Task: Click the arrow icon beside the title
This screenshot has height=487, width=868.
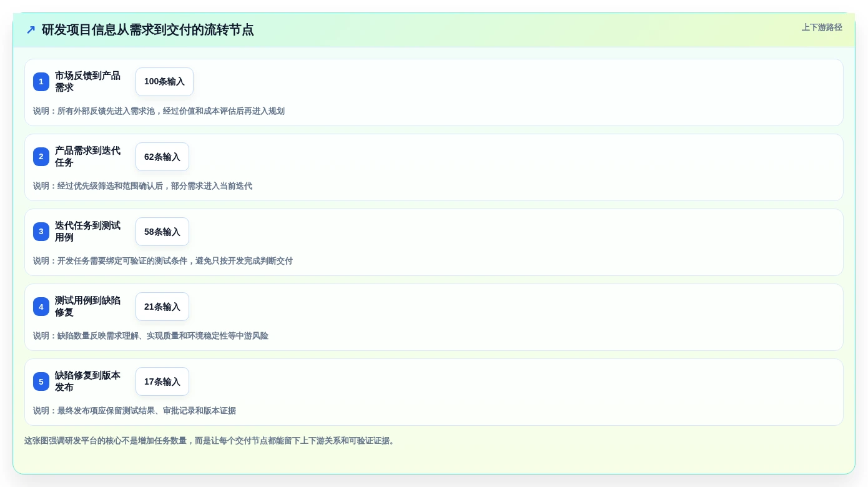Action: coord(31,30)
